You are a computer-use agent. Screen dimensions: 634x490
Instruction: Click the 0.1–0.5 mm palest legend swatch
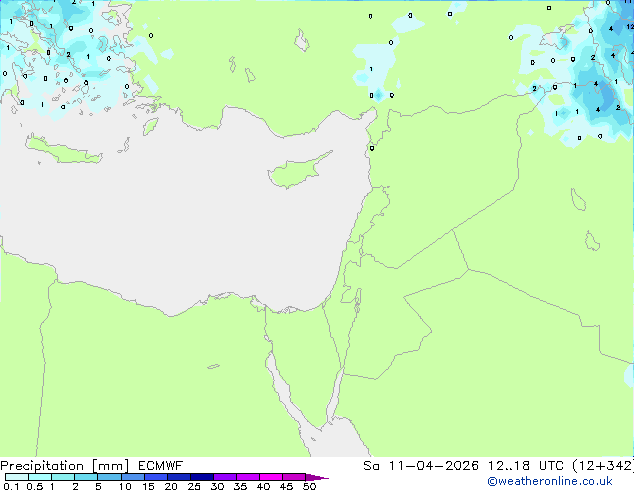tap(17, 477)
